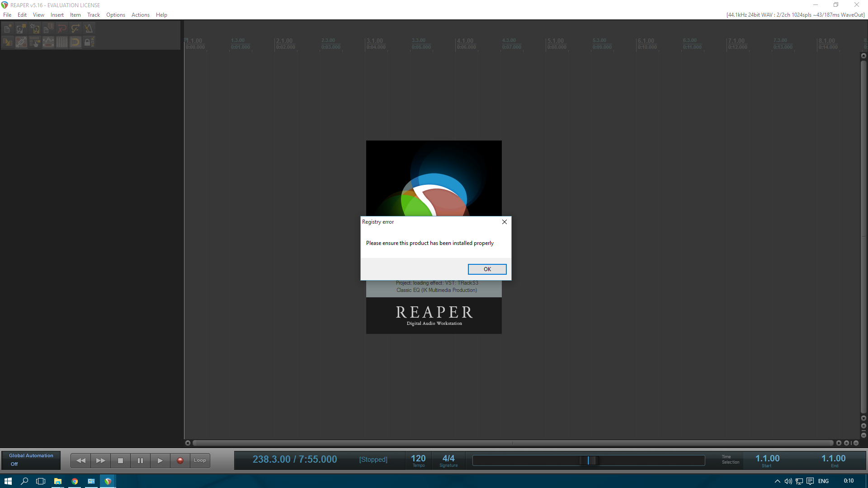
Task: Open Project Settings toolbar icon
Action: coord(48,29)
